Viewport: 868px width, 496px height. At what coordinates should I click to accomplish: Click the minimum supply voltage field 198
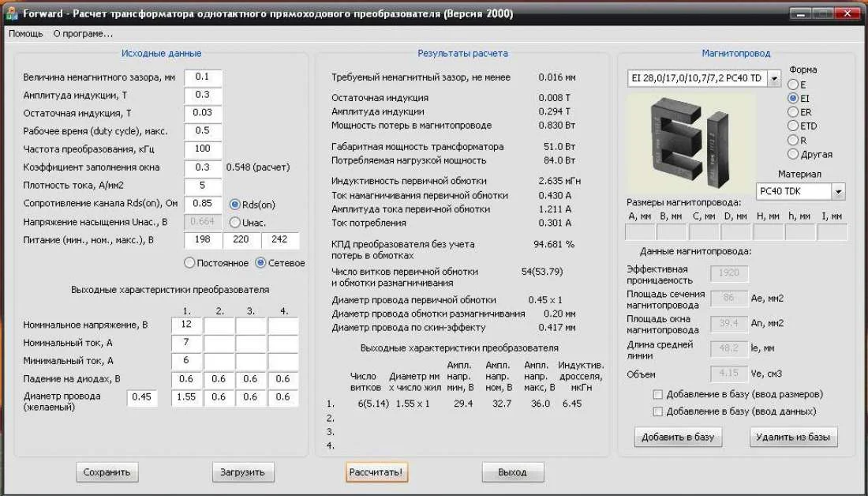(203, 241)
